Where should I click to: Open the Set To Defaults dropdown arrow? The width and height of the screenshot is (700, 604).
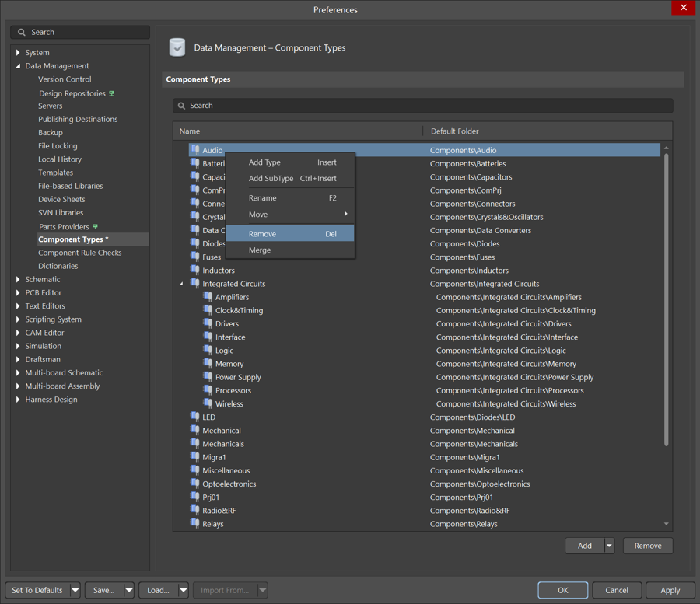pyautogui.click(x=75, y=590)
